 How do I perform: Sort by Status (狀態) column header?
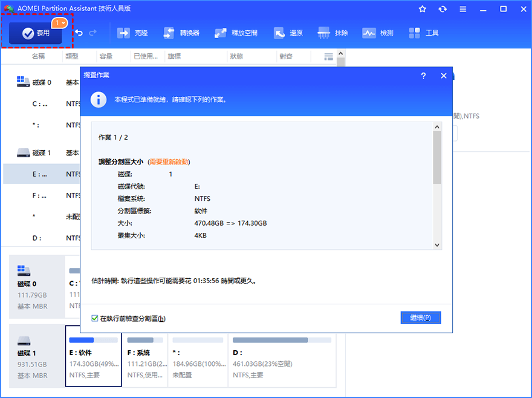[x=236, y=56]
